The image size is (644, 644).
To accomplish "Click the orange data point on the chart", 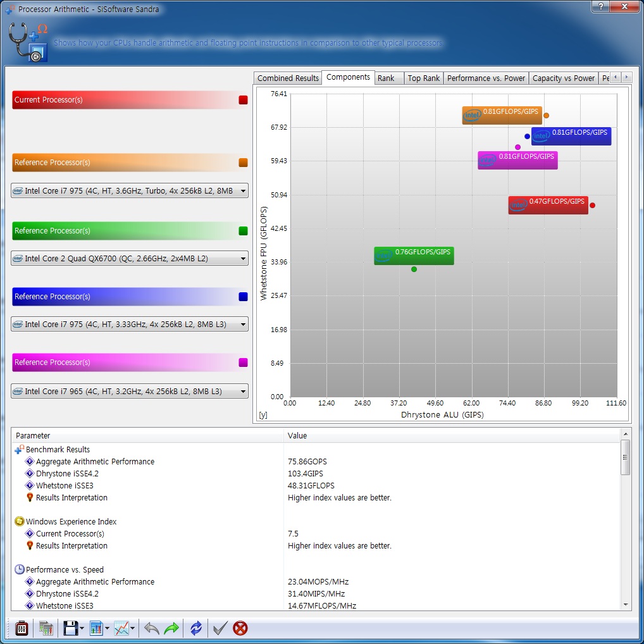I will pos(546,115).
